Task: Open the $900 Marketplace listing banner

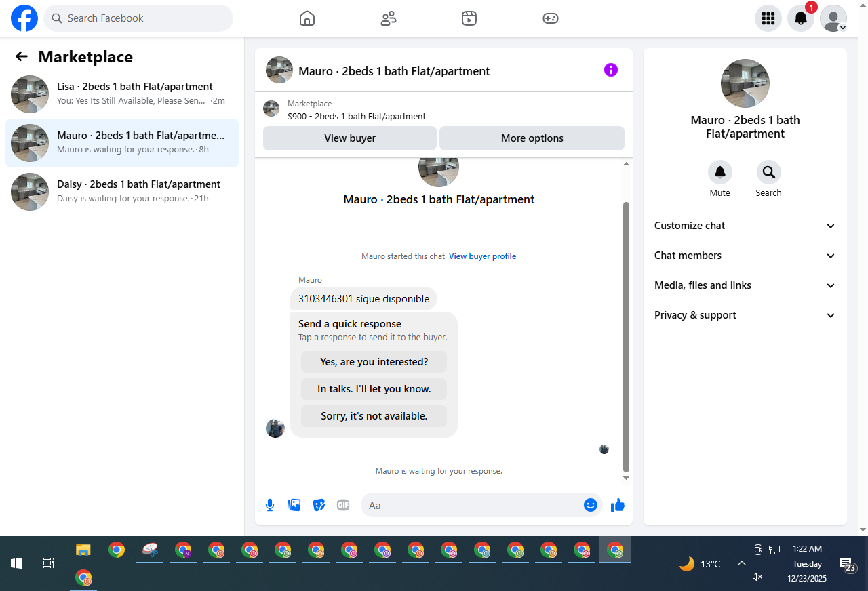Action: pyautogui.click(x=443, y=110)
